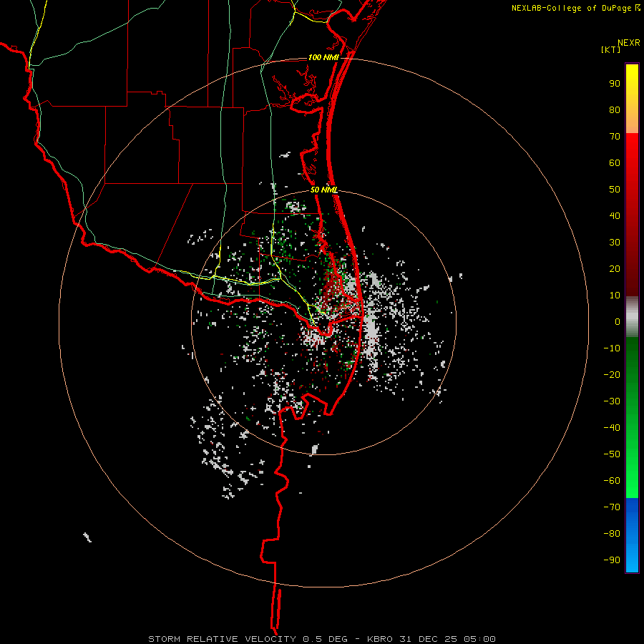Click the 10 value on the velocity scale
The width and height of the screenshot is (644, 644).
tap(615, 296)
